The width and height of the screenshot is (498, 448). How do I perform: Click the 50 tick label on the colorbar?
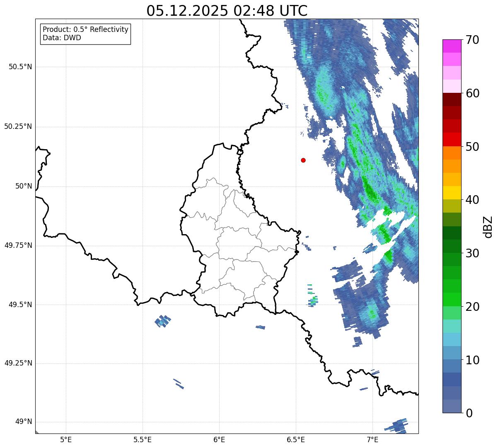coord(473,147)
